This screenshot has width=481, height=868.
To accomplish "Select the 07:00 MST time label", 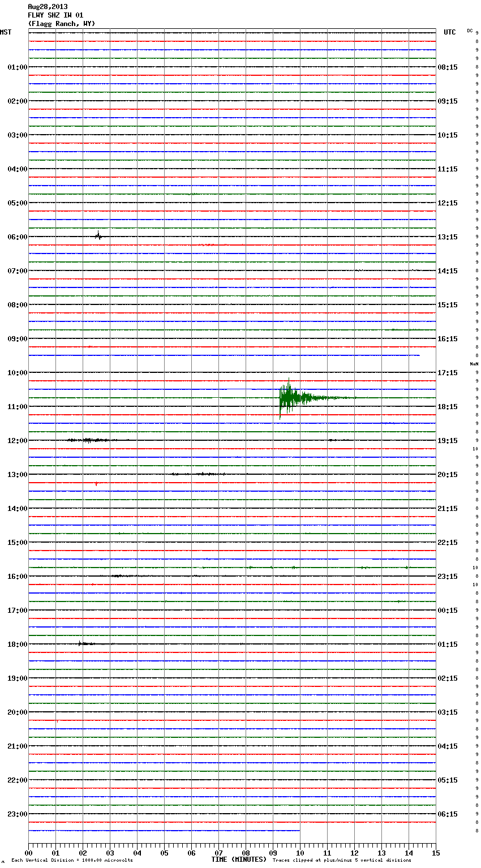I will 17,271.
